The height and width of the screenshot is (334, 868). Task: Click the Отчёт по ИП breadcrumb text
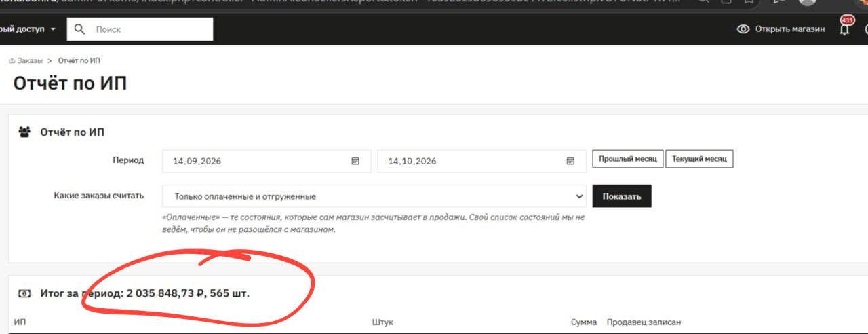point(79,61)
